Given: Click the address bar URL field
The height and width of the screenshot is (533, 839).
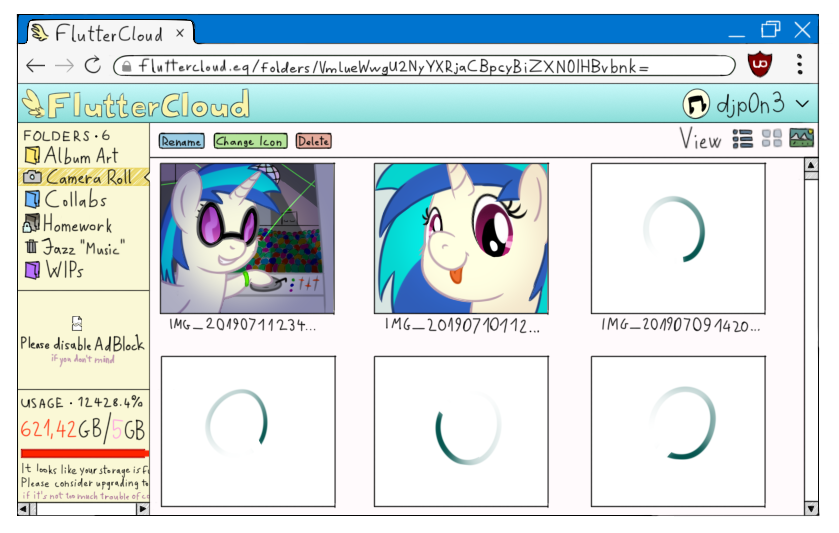Looking at the screenshot, I should [x=424, y=66].
